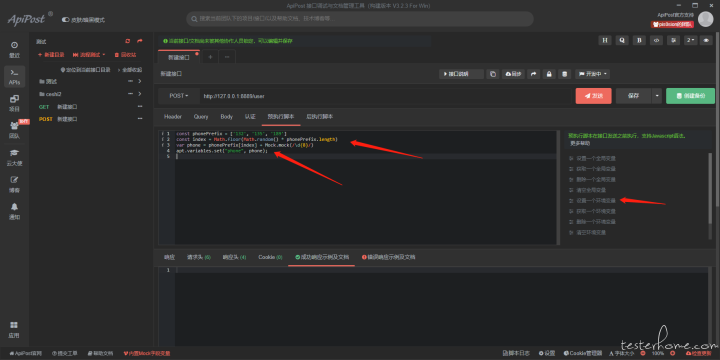Screen dimensions: 720x360
Task: Click the 保存 save button
Action: pos(633,96)
